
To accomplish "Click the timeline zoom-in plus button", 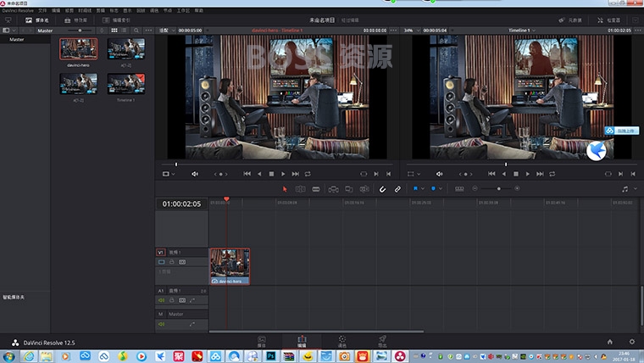I will (x=517, y=188).
